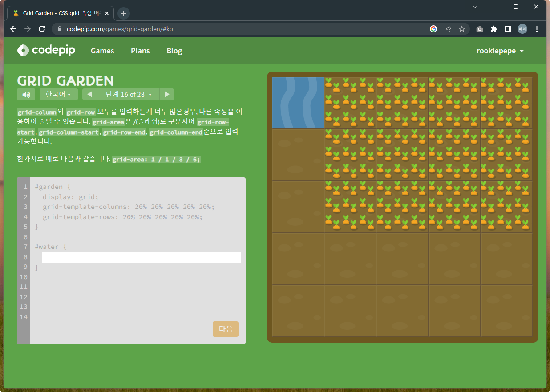The width and height of the screenshot is (550, 392).
Task: Click the grid-template-columns code line
Action: click(129, 207)
